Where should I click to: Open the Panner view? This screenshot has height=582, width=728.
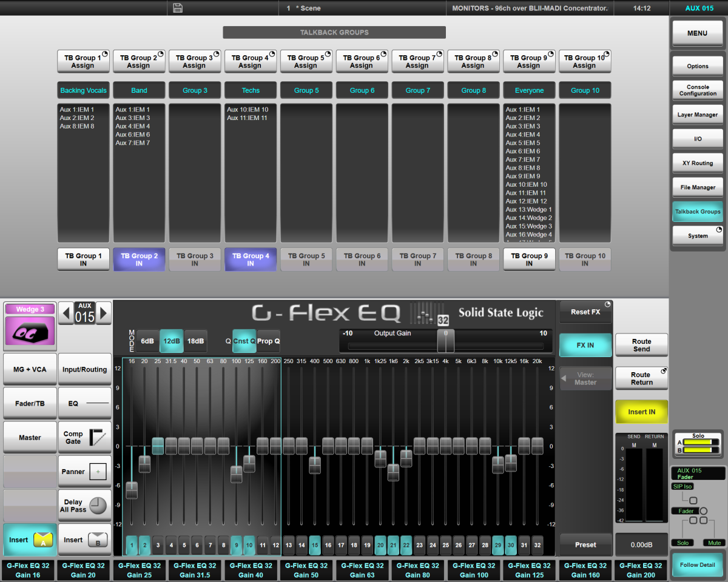[85, 472]
